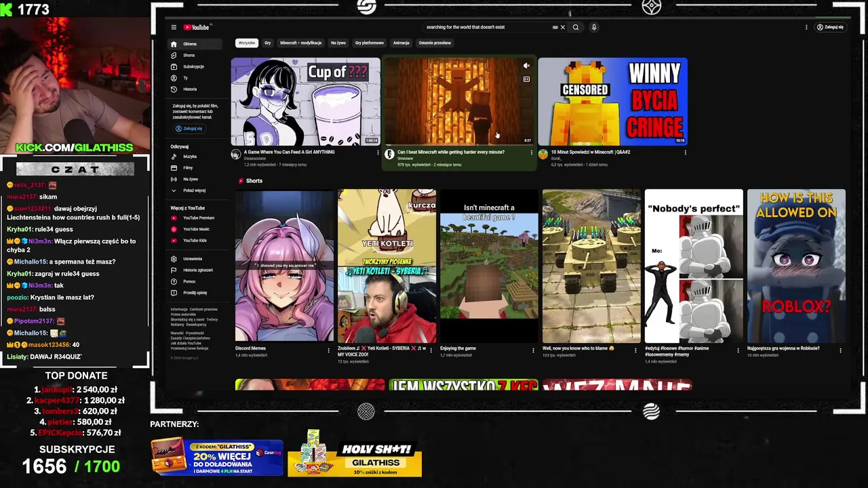Viewport: 868px width, 488px height.
Task: Open options menu for A Game Where You Can Feed video
Action: click(378, 152)
